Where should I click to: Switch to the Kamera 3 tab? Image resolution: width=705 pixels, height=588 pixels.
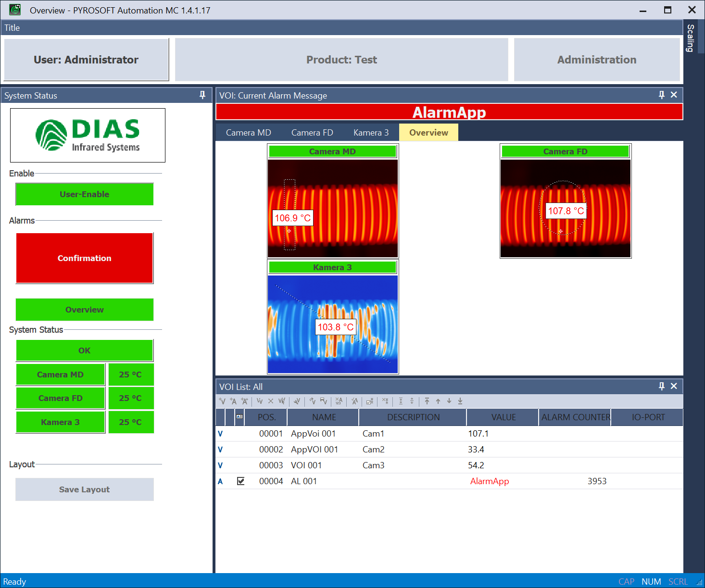[x=371, y=132]
